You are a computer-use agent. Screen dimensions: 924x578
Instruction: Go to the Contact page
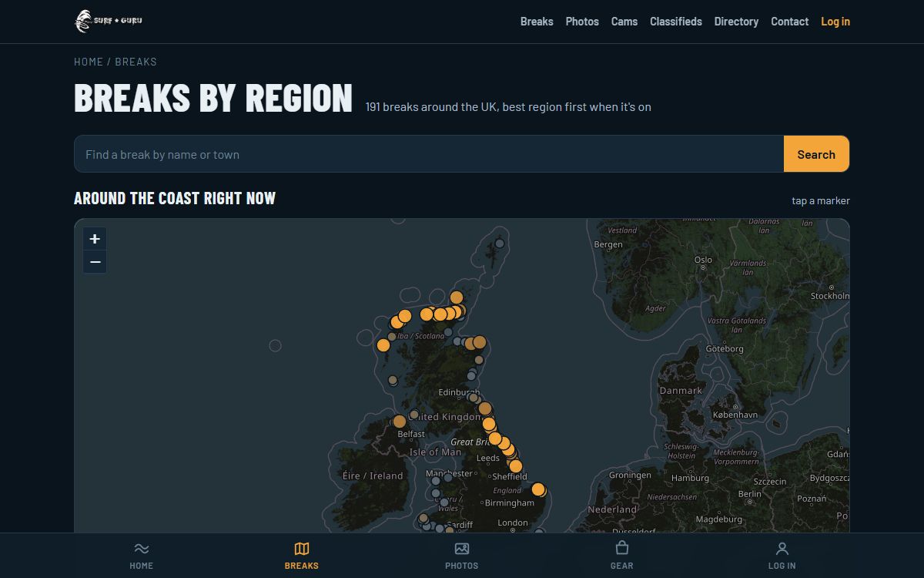[x=790, y=22]
